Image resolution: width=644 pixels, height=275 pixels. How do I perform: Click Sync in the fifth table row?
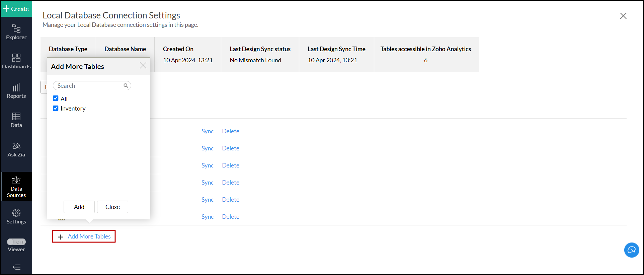(208, 200)
